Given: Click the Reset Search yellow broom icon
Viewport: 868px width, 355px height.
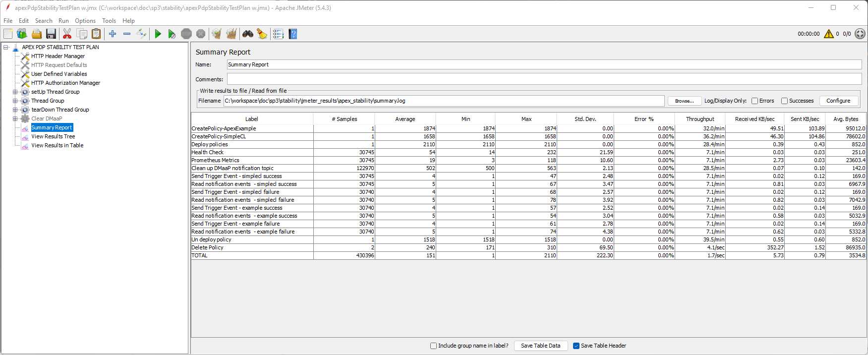Looking at the screenshot, I should point(262,34).
